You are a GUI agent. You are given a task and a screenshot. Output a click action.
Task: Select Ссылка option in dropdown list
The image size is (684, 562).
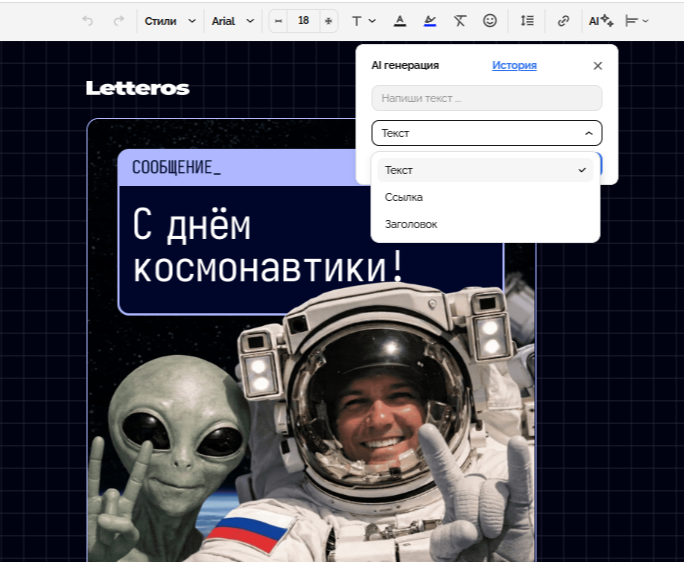click(x=404, y=197)
